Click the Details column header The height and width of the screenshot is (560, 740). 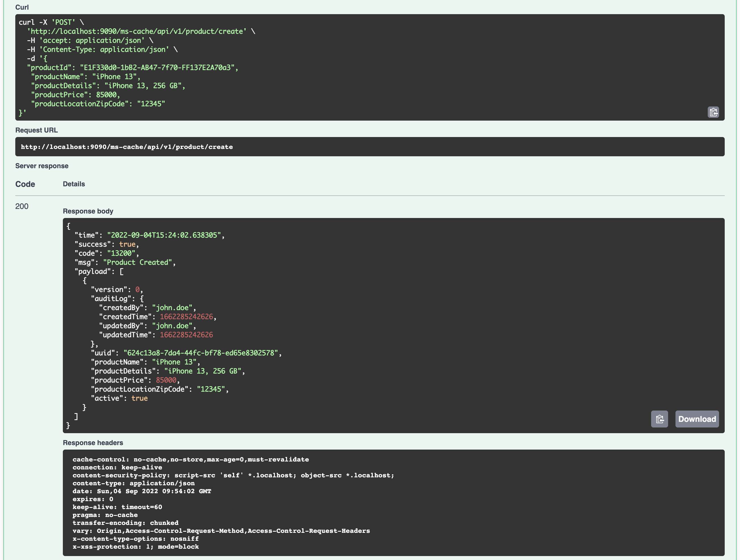click(x=74, y=184)
